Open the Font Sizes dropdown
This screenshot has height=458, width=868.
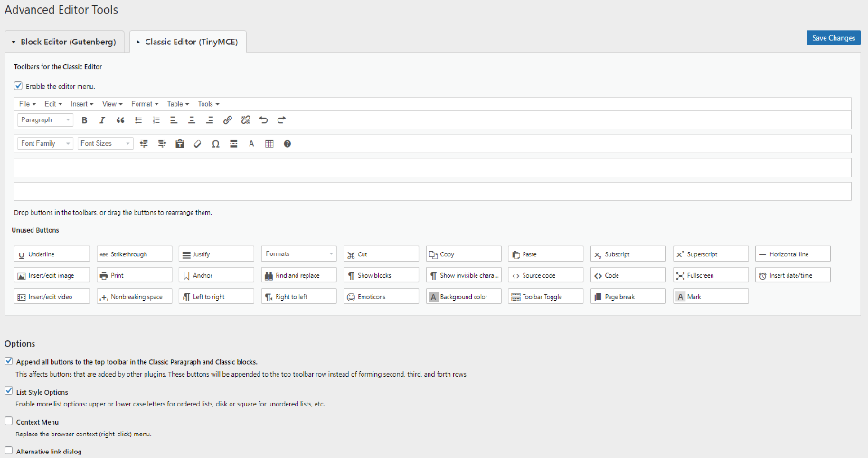click(104, 144)
